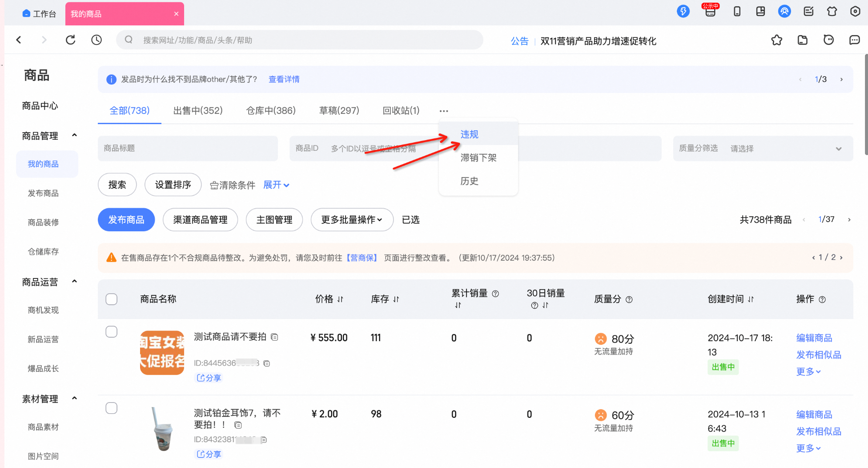Collapse the 素材管理 sidebar section

(x=74, y=399)
